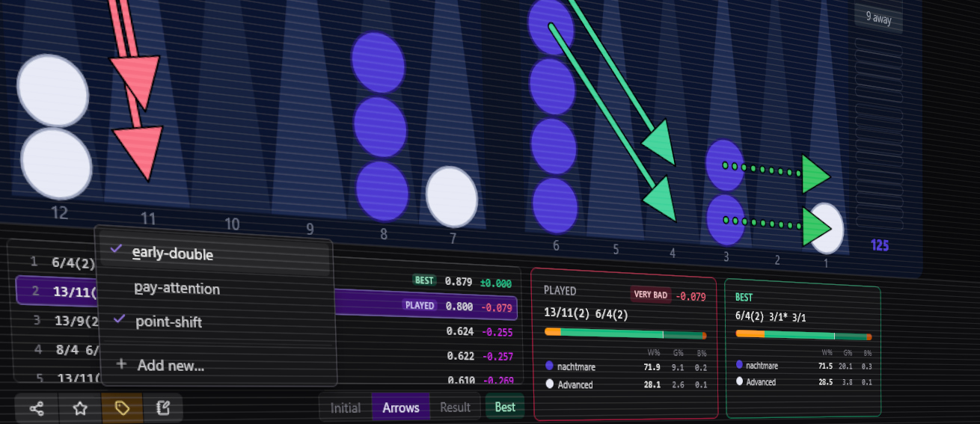Screen dimensions: 980x424
Task: Click the bottom blue checker on point 6
Action: 557,206
